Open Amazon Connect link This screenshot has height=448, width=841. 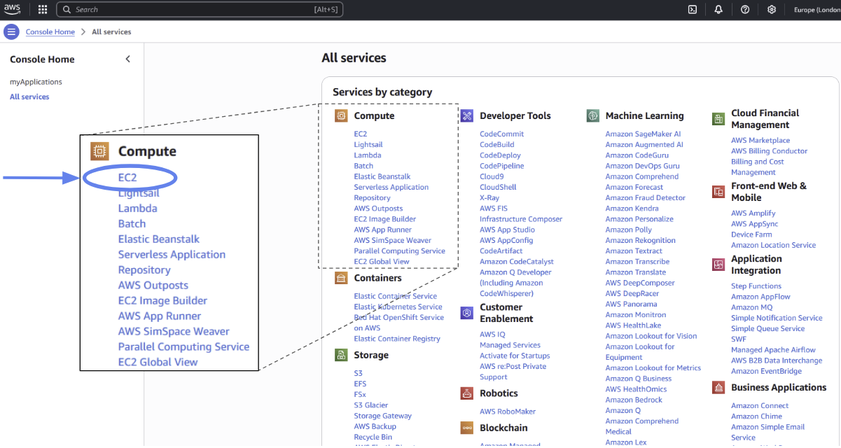759,406
